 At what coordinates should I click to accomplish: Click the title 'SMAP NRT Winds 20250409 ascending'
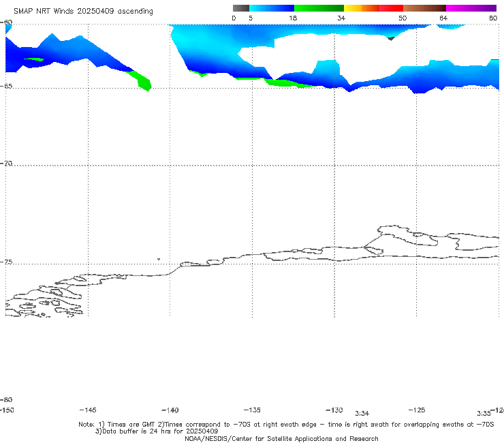(83, 11)
